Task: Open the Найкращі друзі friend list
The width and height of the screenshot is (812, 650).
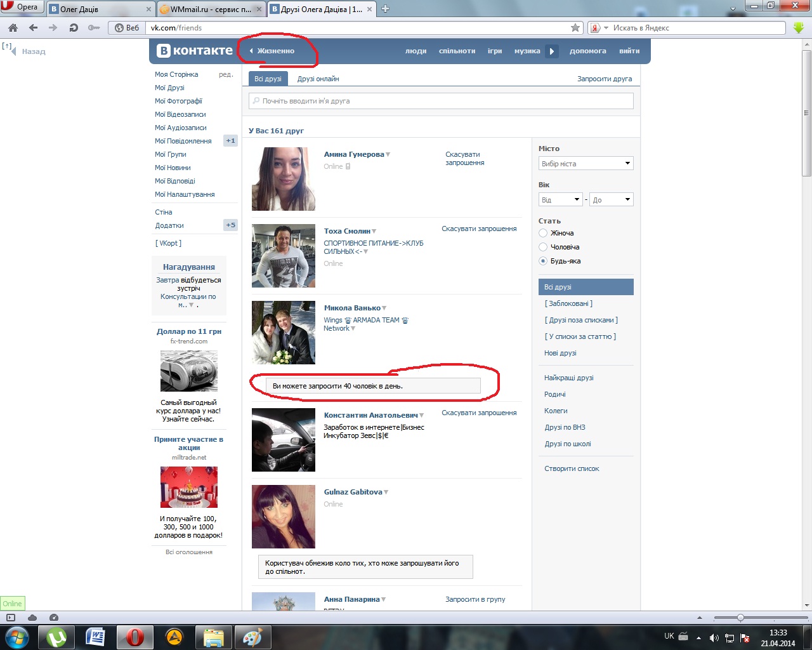Action: pyautogui.click(x=569, y=378)
